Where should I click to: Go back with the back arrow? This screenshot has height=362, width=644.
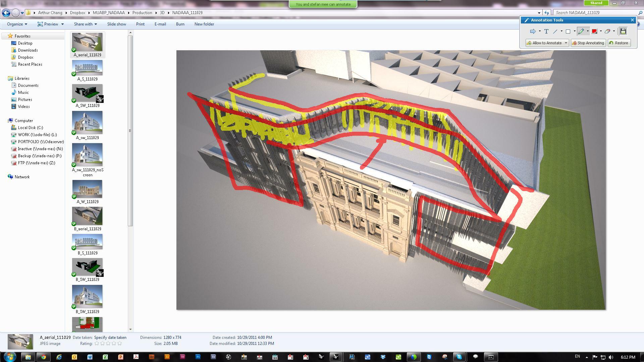pyautogui.click(x=6, y=13)
